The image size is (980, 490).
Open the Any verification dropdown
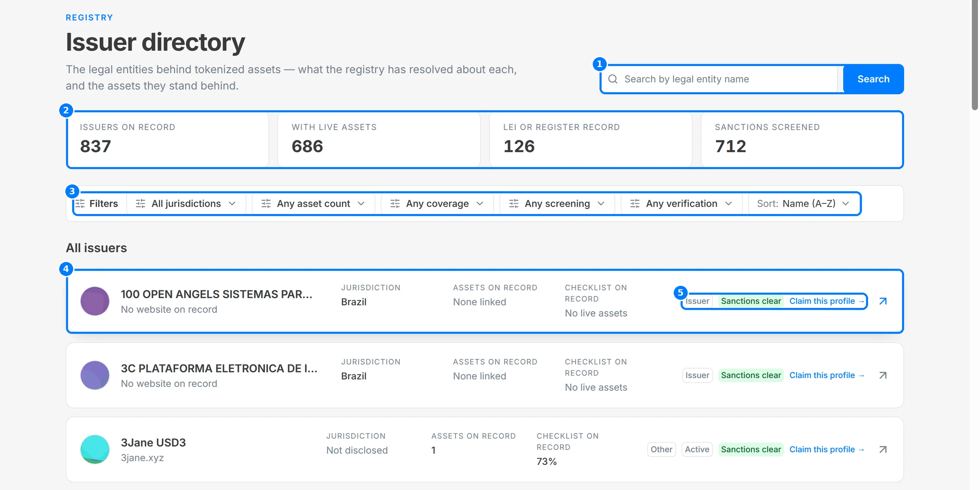click(x=682, y=203)
